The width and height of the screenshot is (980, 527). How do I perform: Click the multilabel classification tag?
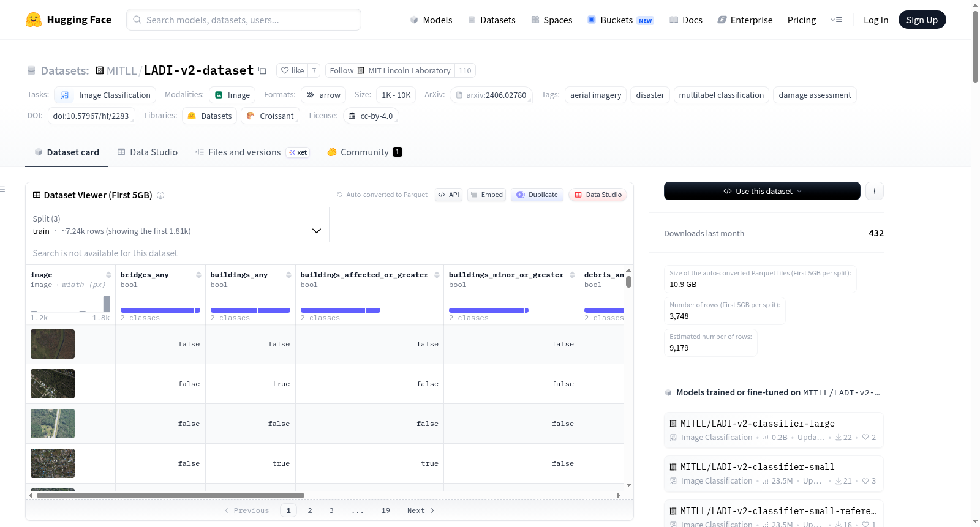pyautogui.click(x=721, y=95)
